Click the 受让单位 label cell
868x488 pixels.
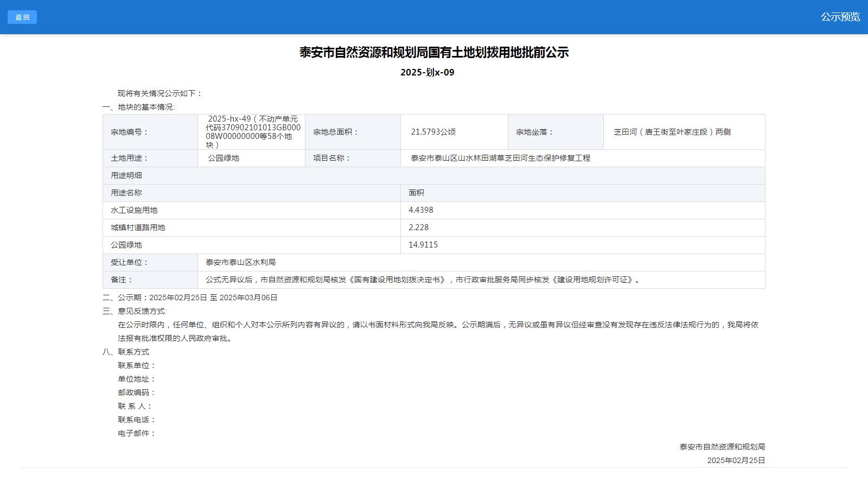[x=150, y=262]
